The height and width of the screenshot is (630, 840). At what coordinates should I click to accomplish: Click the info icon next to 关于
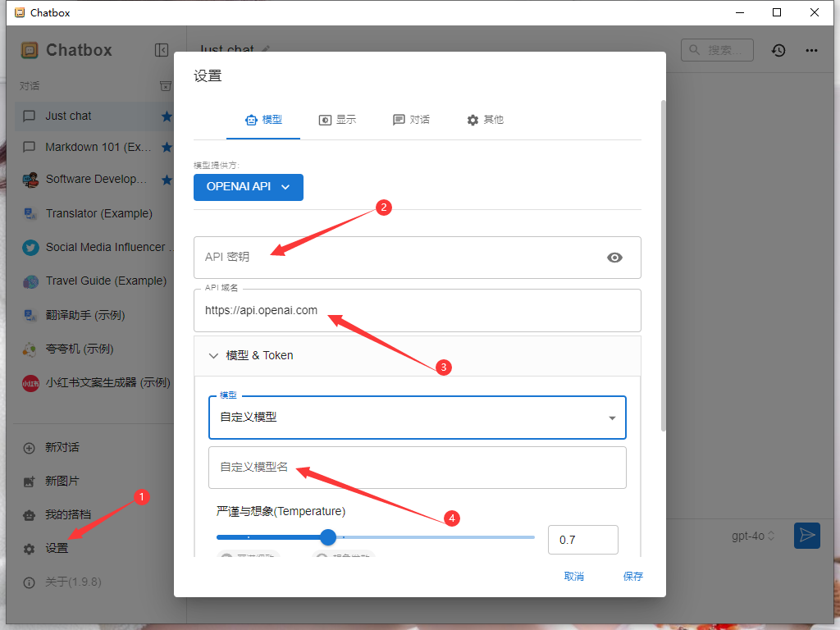click(29, 583)
